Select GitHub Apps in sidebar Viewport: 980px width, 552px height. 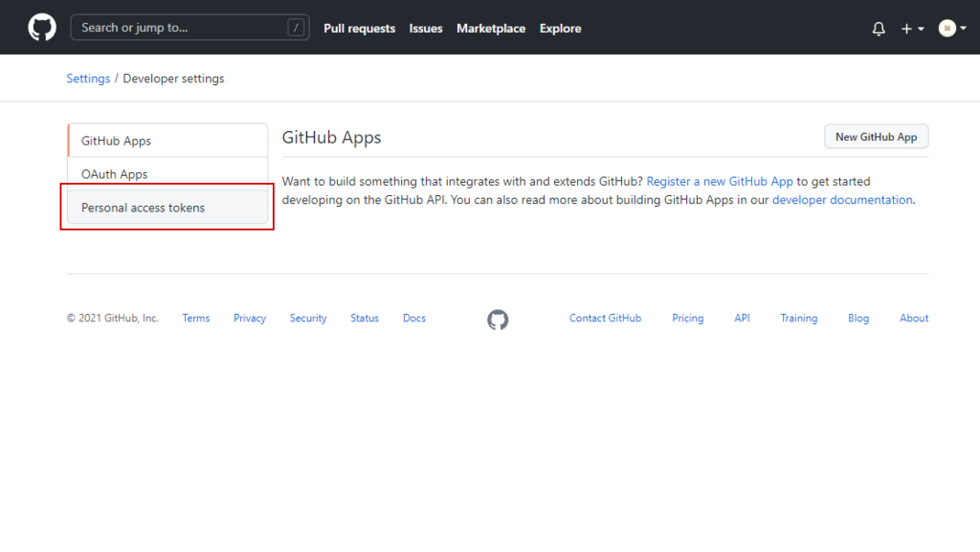point(167,141)
